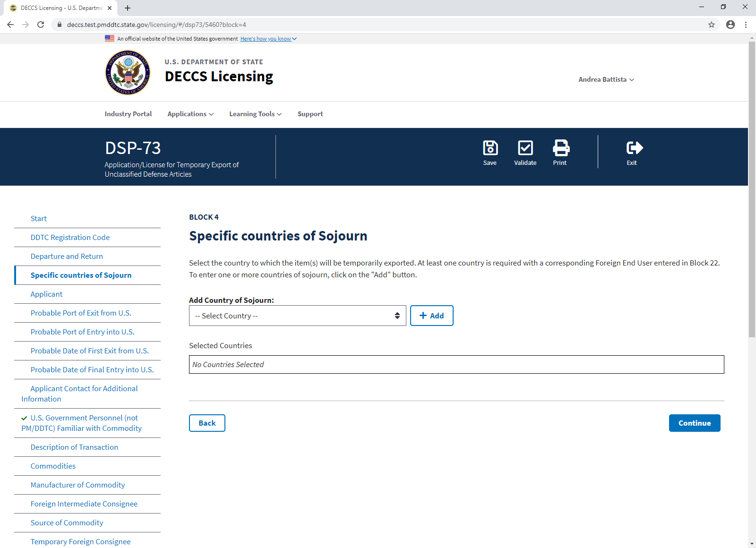The image size is (756, 548).
Task: Open Probable Date of Final Entry section
Action: click(92, 370)
